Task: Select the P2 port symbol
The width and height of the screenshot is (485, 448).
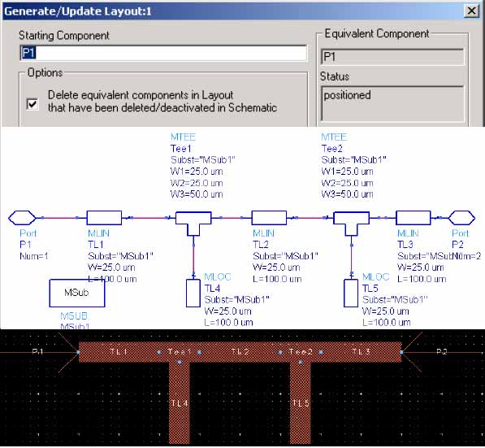Action: click(x=461, y=218)
